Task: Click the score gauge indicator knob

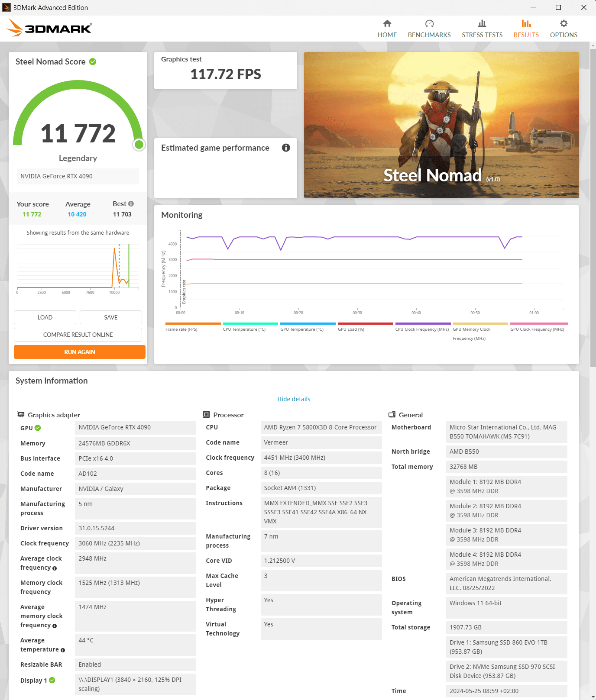Action: click(139, 145)
